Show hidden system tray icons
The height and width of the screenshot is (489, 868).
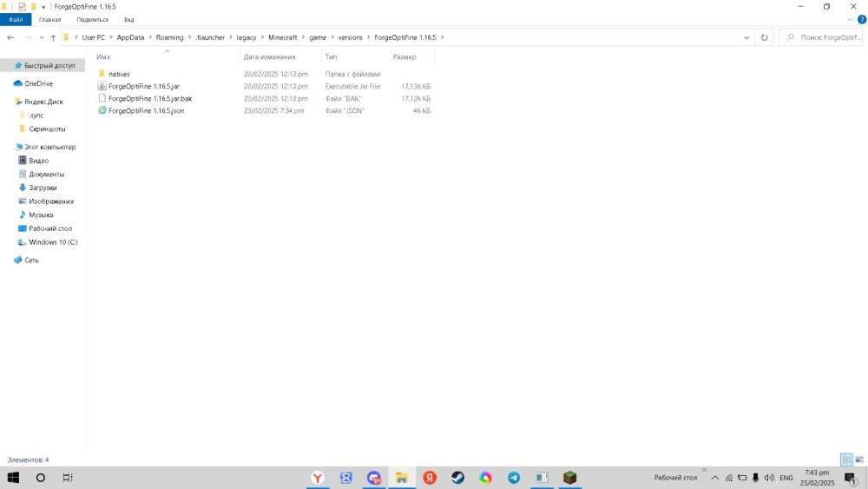(x=715, y=478)
